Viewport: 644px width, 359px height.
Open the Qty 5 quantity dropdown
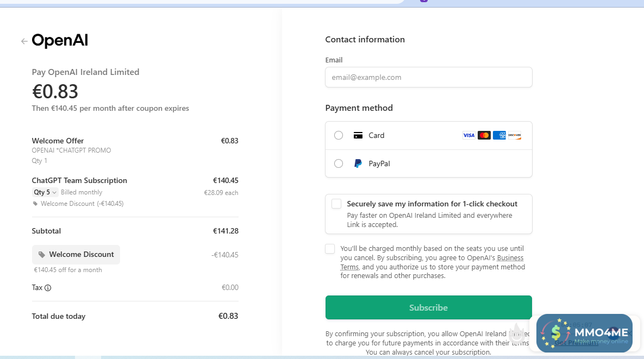[45, 192]
